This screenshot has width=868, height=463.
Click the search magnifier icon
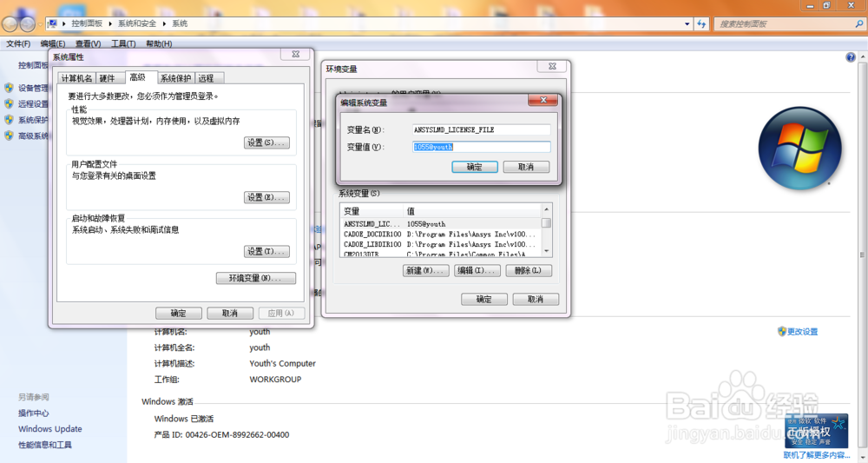point(858,23)
